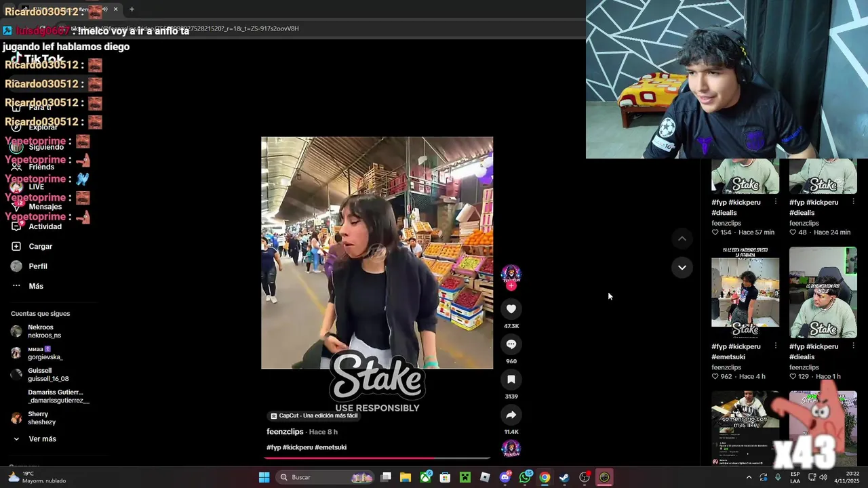Image resolution: width=868 pixels, height=488 pixels.
Task: Click the microphone icon in system tray
Action: point(778,477)
